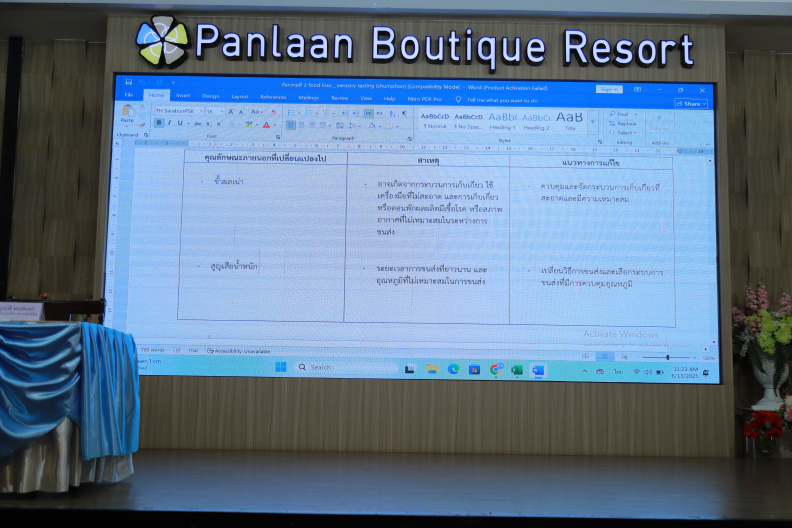The width and height of the screenshot is (792, 528).
Task: Click the Undo arrow in the quick access toolbar
Action: [x=142, y=82]
